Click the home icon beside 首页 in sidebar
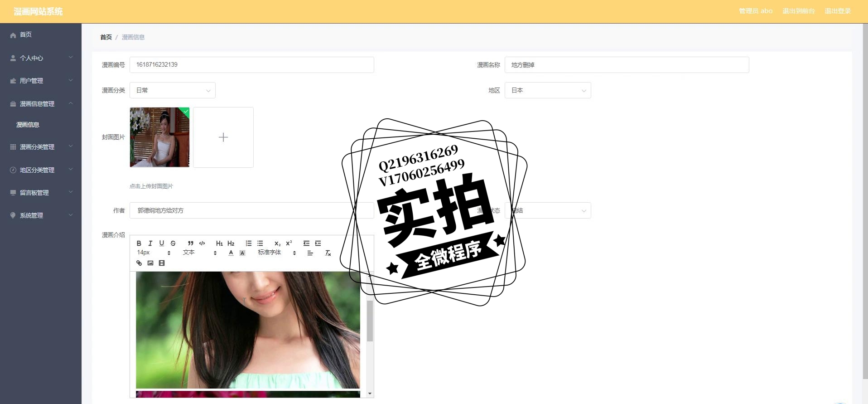This screenshot has width=868, height=404. click(13, 35)
